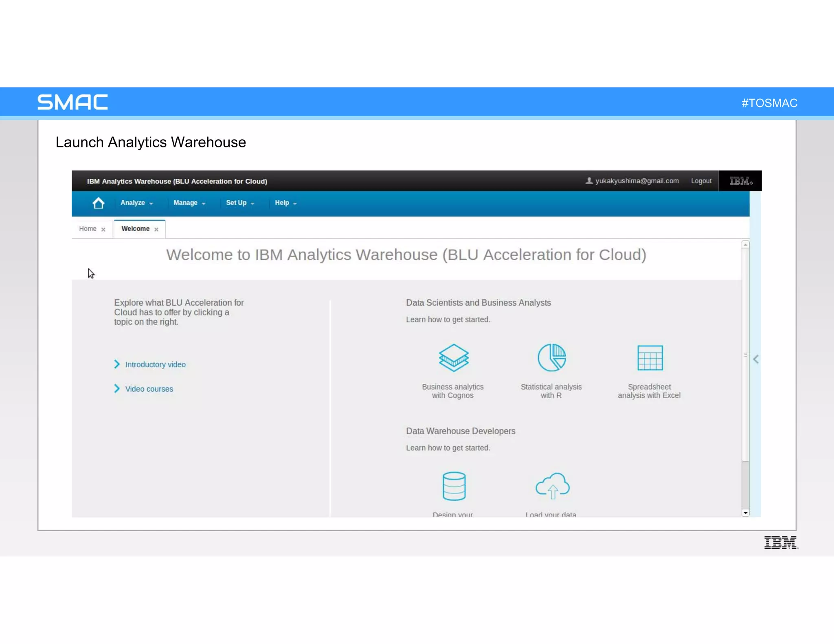Click IBM logo in the app header
The image size is (834, 644).
coord(740,181)
